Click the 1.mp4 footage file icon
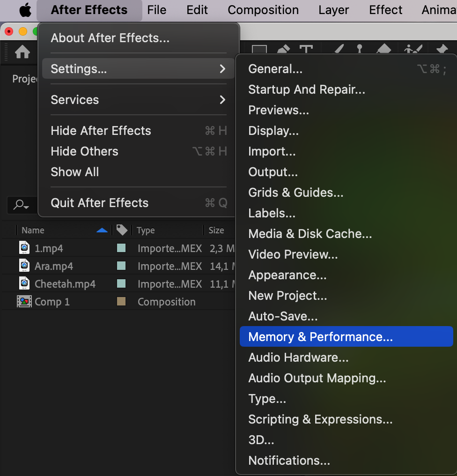The image size is (457, 476). coord(24,248)
